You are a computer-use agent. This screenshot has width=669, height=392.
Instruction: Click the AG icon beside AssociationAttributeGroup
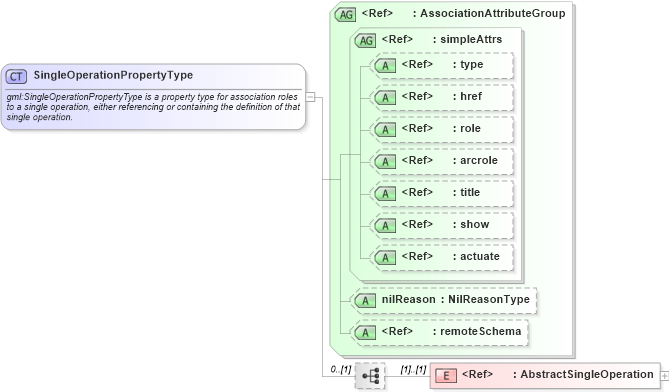pos(346,15)
